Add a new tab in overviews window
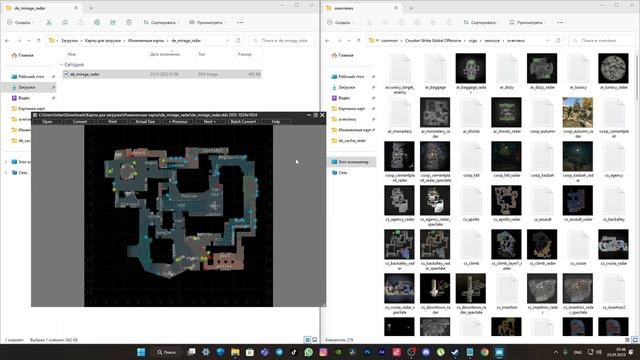 [411, 8]
